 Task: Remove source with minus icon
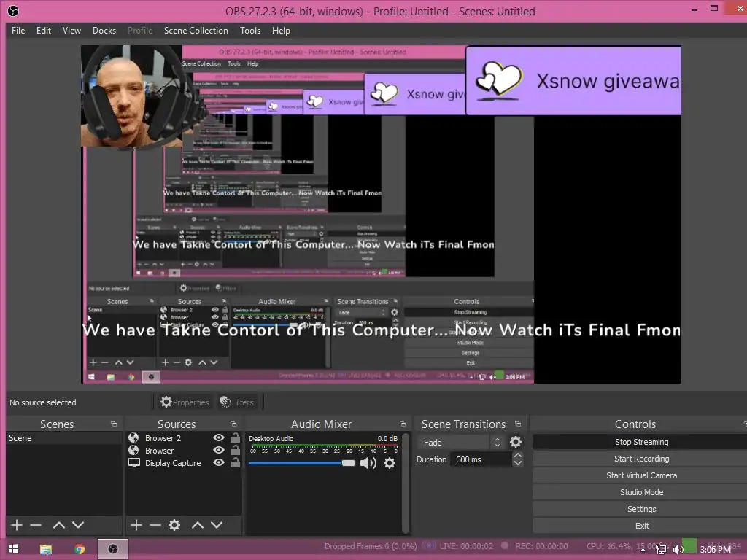tap(155, 525)
